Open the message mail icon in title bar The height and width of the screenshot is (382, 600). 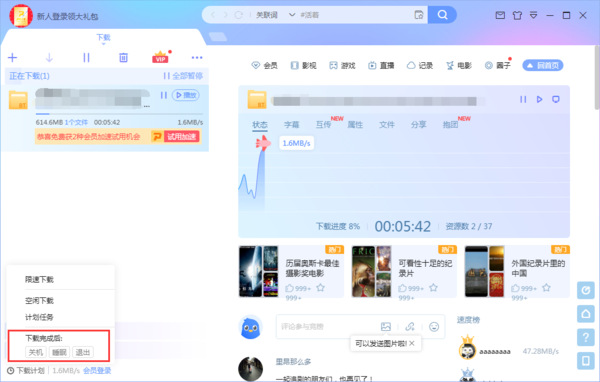[500, 15]
